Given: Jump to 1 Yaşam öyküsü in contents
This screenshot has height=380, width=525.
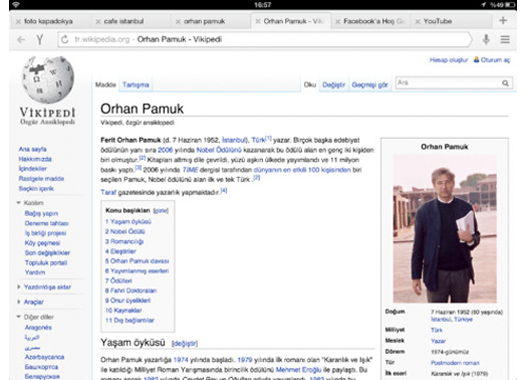Looking at the screenshot, I should (x=128, y=222).
